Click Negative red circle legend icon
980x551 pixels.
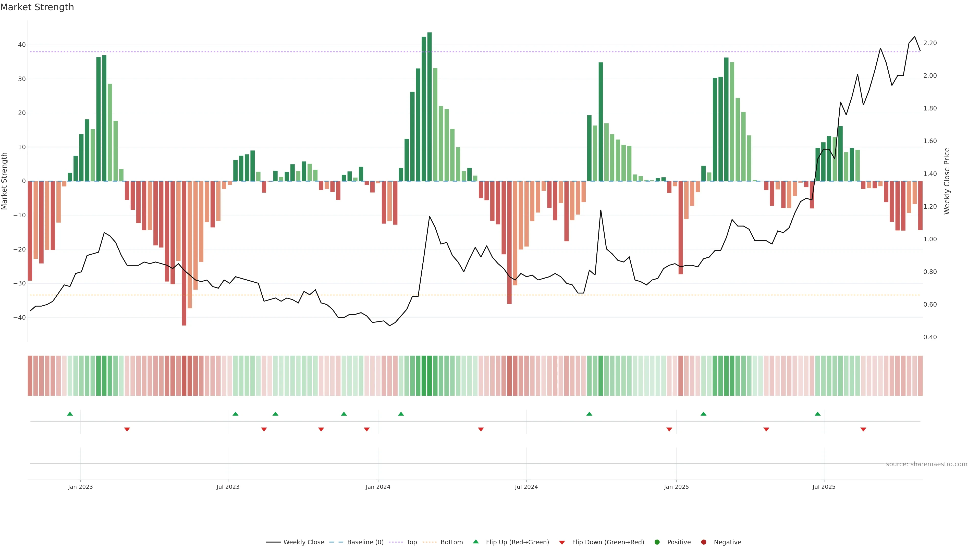point(703,542)
